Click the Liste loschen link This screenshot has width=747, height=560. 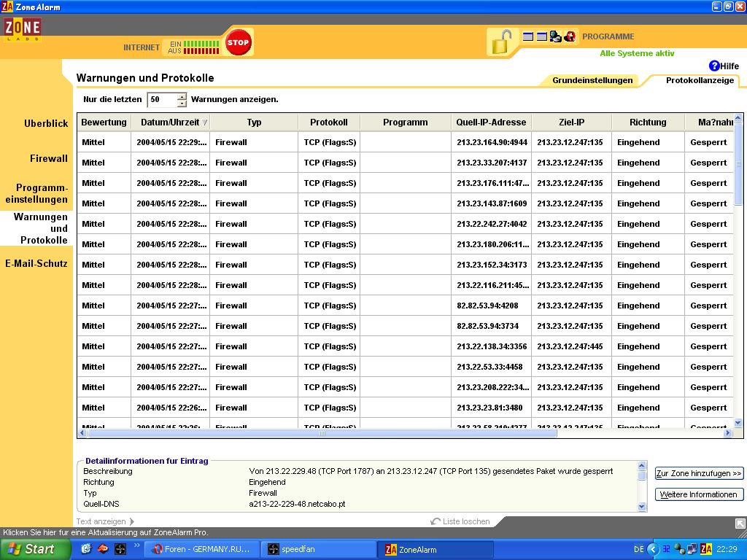point(460,521)
